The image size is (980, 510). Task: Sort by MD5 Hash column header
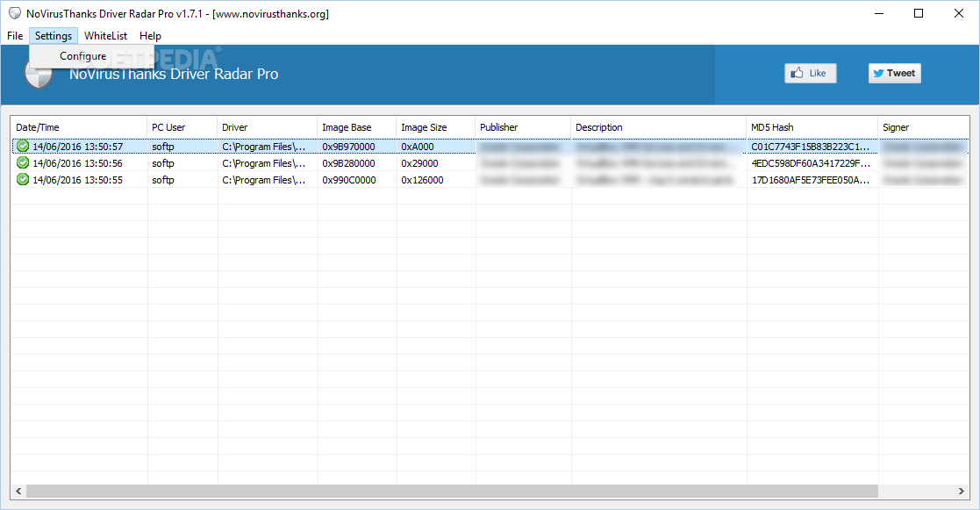pos(812,127)
